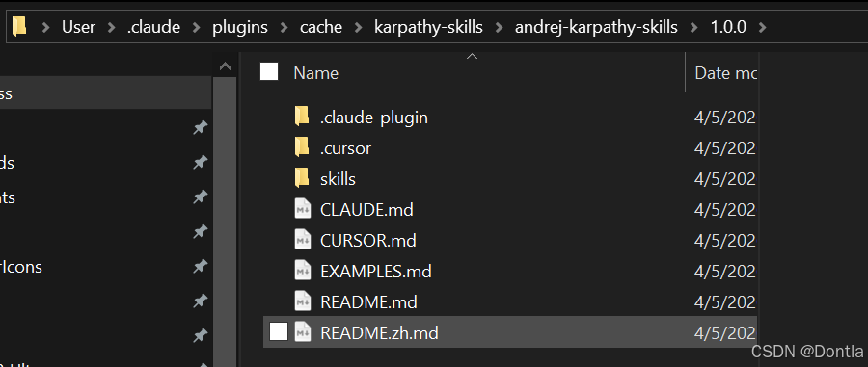
Task: Navigate to plugins in the address bar
Action: click(x=240, y=27)
